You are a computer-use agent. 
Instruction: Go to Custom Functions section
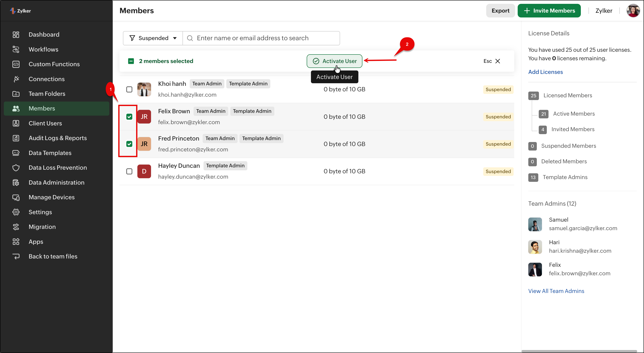click(57, 64)
